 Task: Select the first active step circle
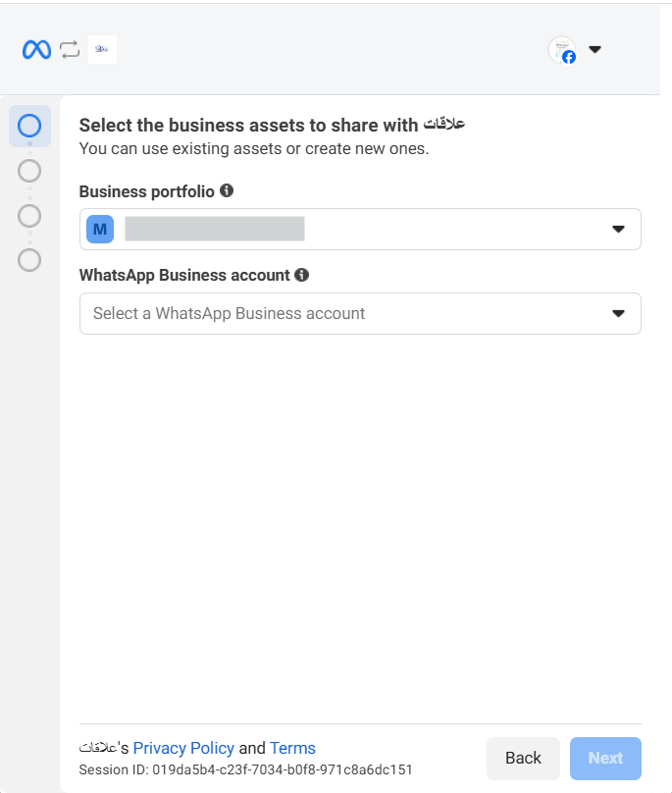tap(29, 126)
